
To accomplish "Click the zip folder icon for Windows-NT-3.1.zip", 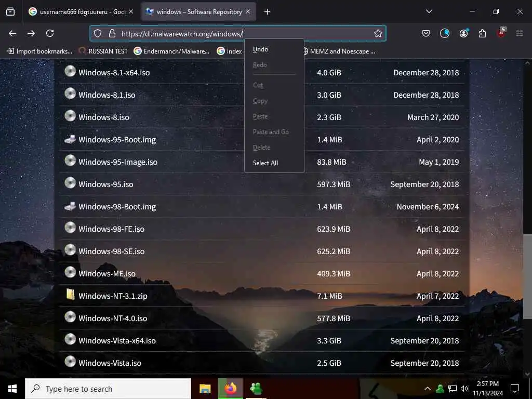I will tap(70, 294).
